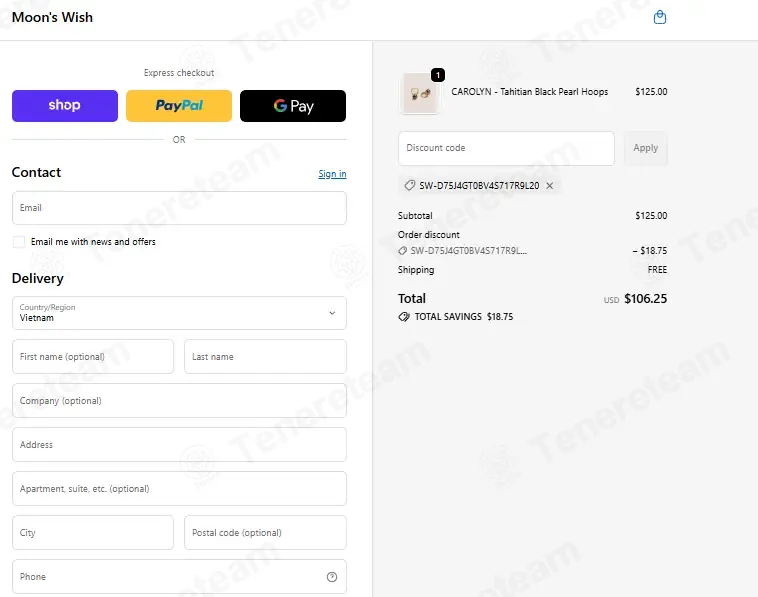Select the Last name field
The height and width of the screenshot is (597, 758).
[265, 357]
